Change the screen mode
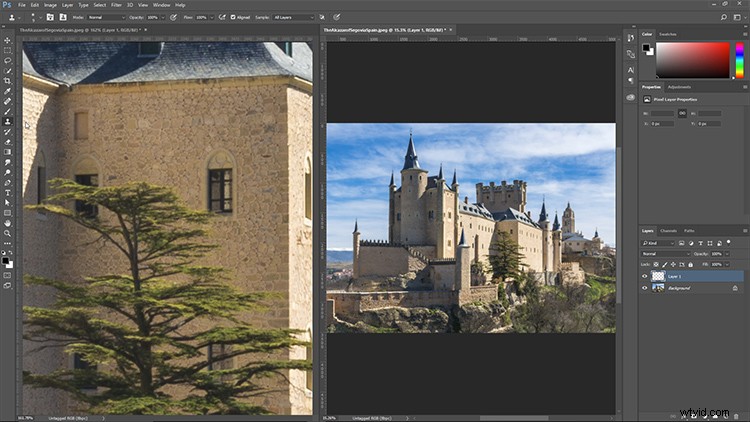 pos(7,286)
